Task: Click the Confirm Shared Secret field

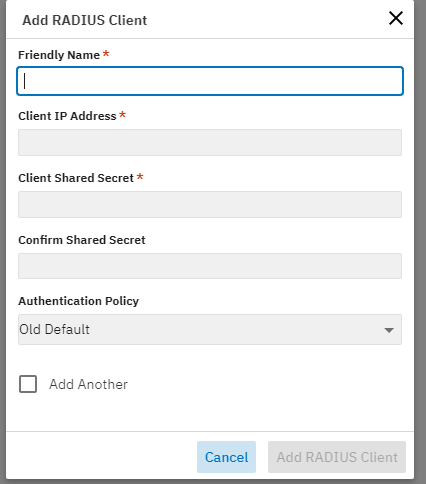Action: pos(210,266)
